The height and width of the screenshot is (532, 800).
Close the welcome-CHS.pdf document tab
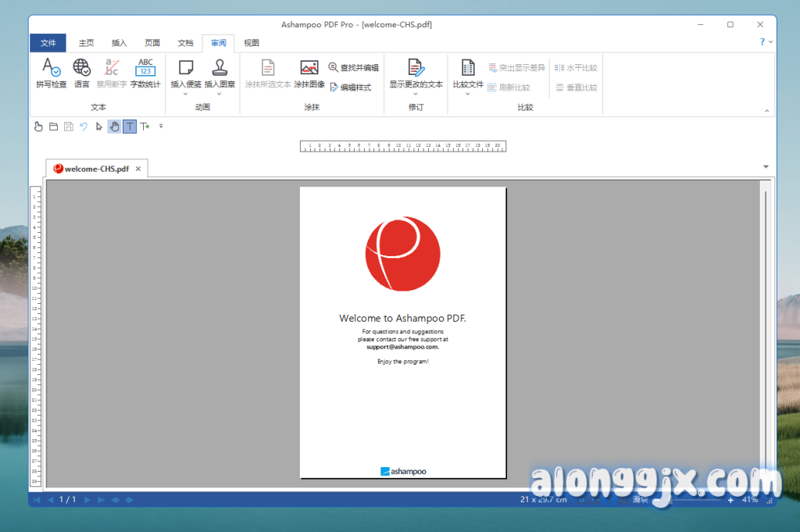tap(138, 168)
